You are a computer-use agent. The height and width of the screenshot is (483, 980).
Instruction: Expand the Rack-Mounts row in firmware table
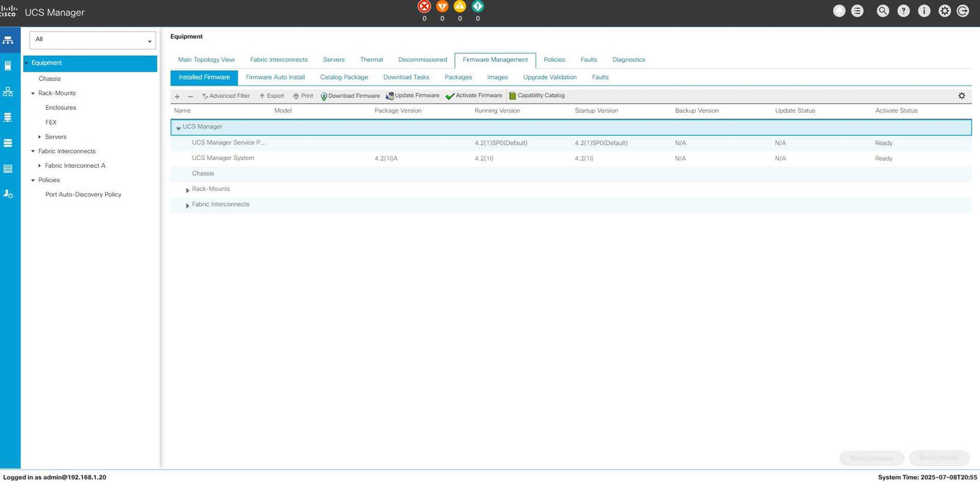click(x=187, y=190)
